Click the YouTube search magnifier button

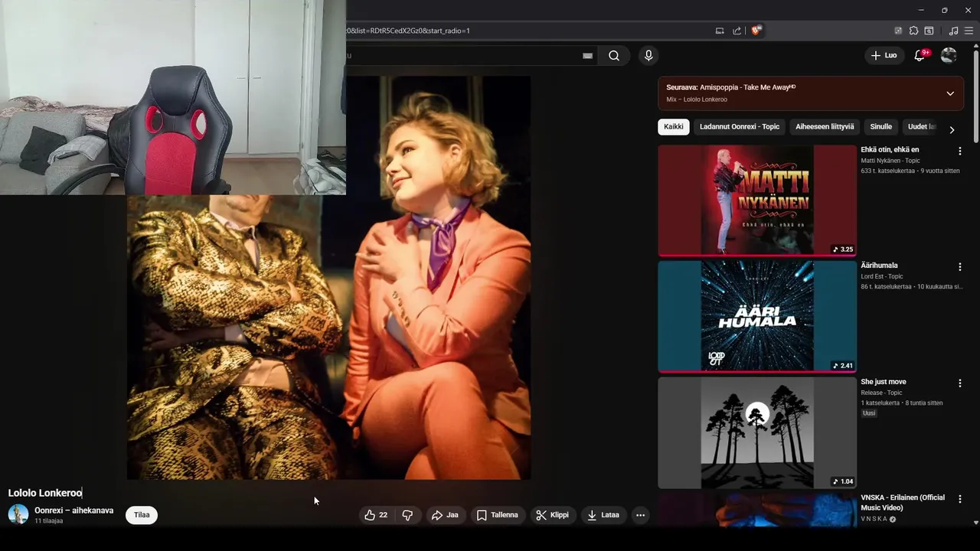(x=614, y=56)
